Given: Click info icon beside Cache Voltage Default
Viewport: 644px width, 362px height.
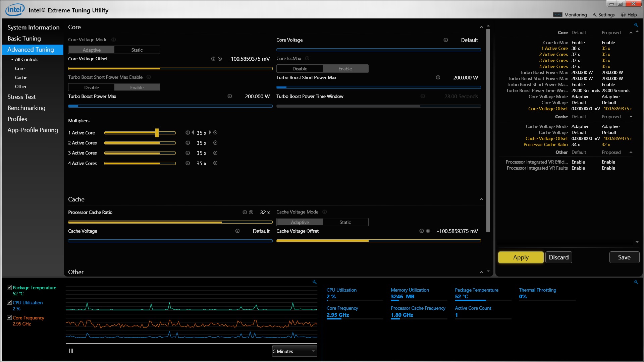Looking at the screenshot, I should click(237, 231).
